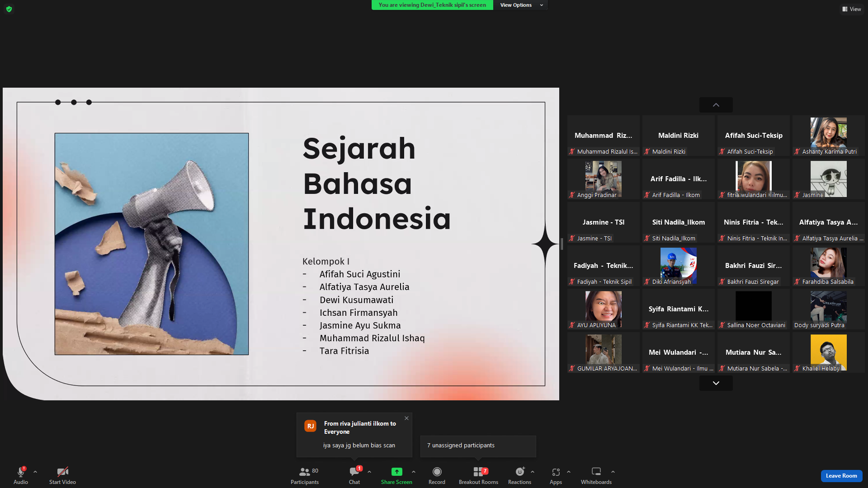Image resolution: width=868 pixels, height=488 pixels.
Task: Select Farahdiba Salsabila's video tile
Action: click(829, 266)
